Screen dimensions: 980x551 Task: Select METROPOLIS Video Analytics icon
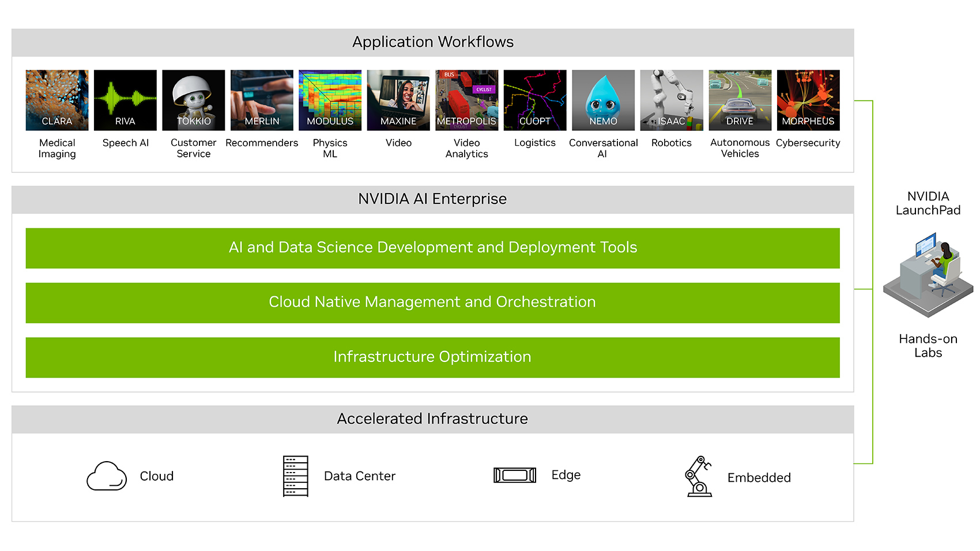click(466, 99)
